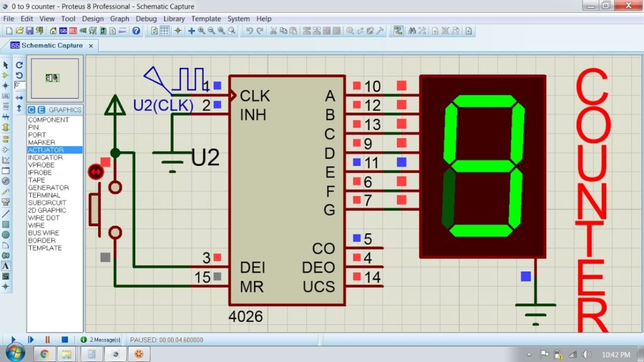This screenshot has height=362, width=644.
Task: Toggle the push button actuator on schematic
Action: pos(96,171)
